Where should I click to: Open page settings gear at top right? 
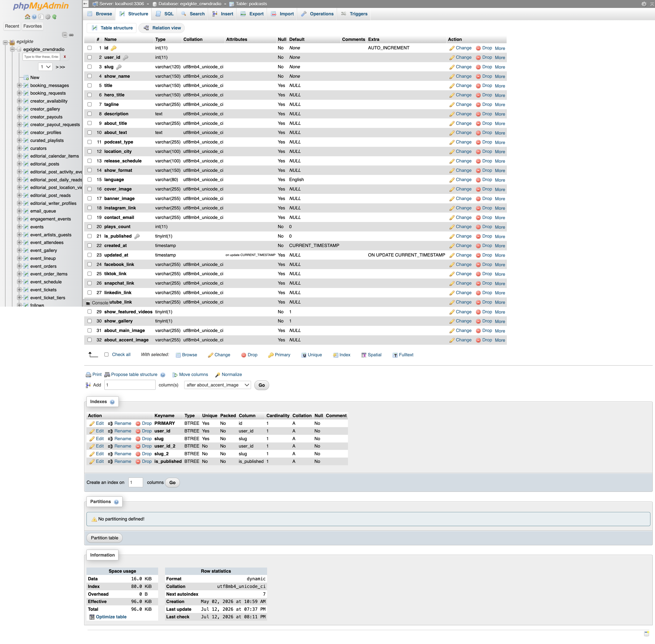tap(644, 4)
